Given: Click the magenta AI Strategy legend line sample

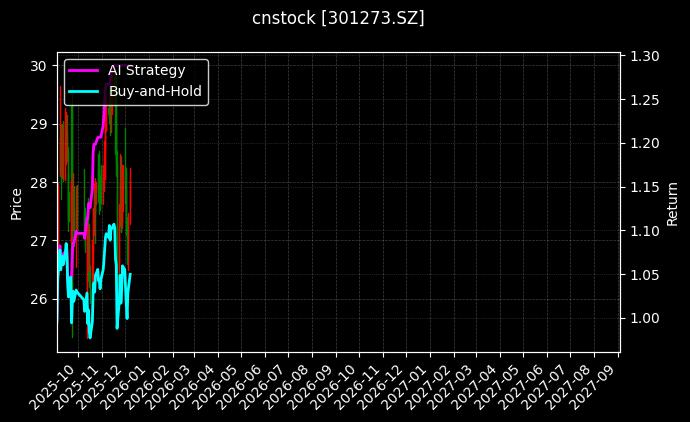Looking at the screenshot, I should [84, 70].
